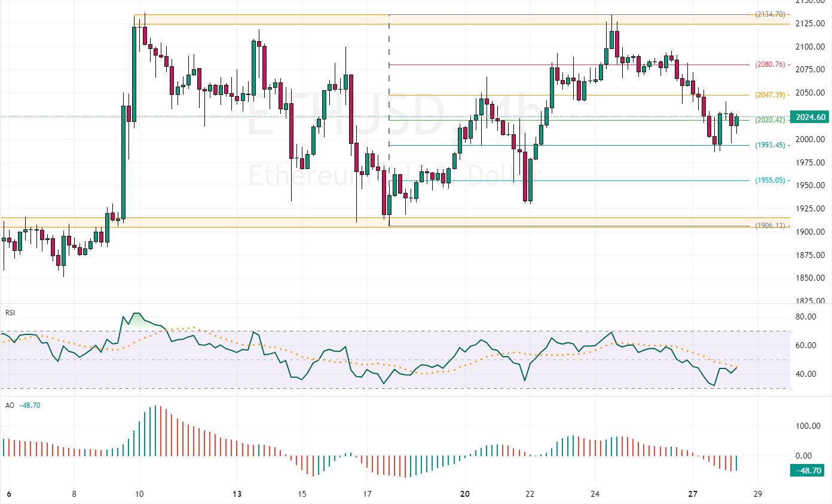Click 1975.00 on the price axis
This screenshot has width=832, height=504.
coord(810,162)
